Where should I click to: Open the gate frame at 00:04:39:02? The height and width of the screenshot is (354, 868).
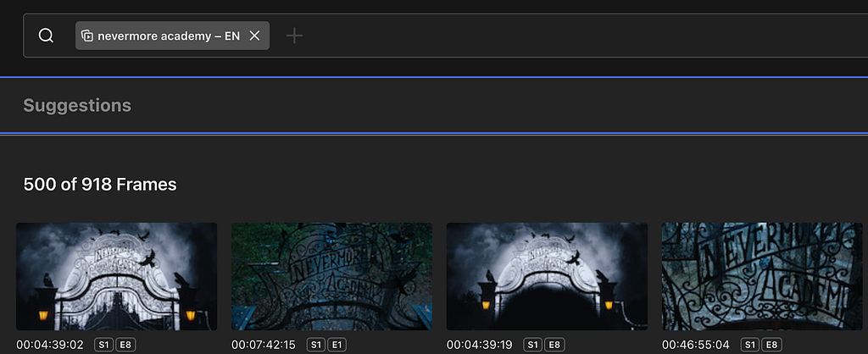(x=116, y=277)
